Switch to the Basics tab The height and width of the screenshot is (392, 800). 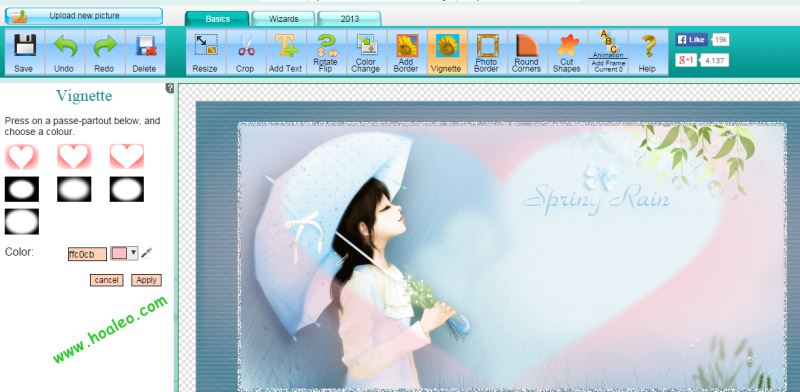217,19
